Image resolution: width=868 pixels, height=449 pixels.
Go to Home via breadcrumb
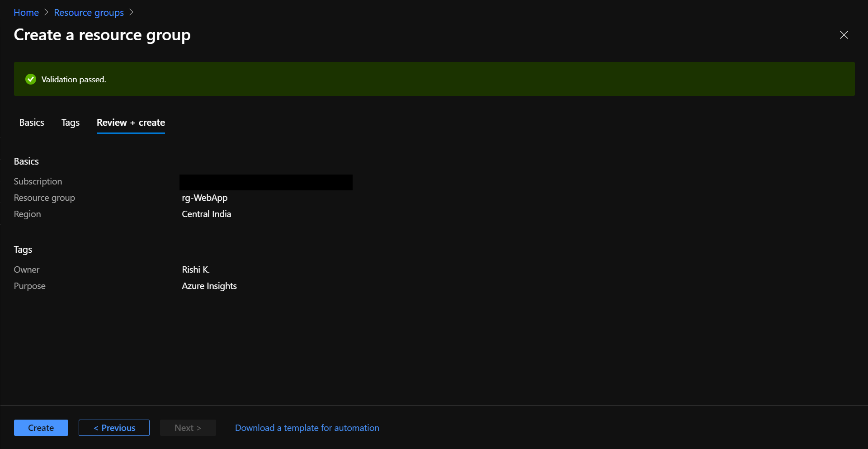pos(26,13)
